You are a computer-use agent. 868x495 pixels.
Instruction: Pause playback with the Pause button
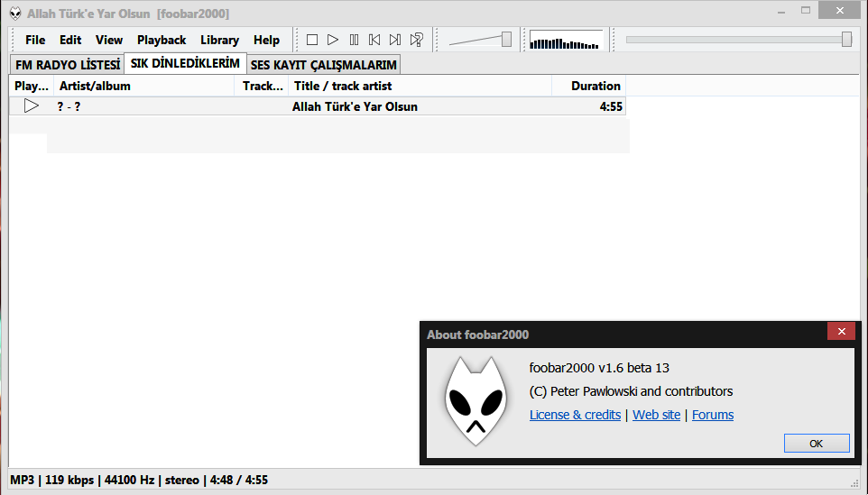tap(354, 40)
